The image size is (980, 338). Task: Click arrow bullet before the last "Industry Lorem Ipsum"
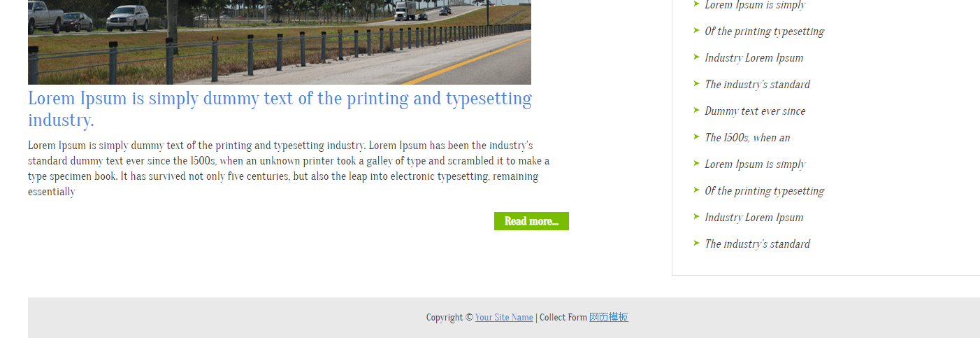(696, 216)
